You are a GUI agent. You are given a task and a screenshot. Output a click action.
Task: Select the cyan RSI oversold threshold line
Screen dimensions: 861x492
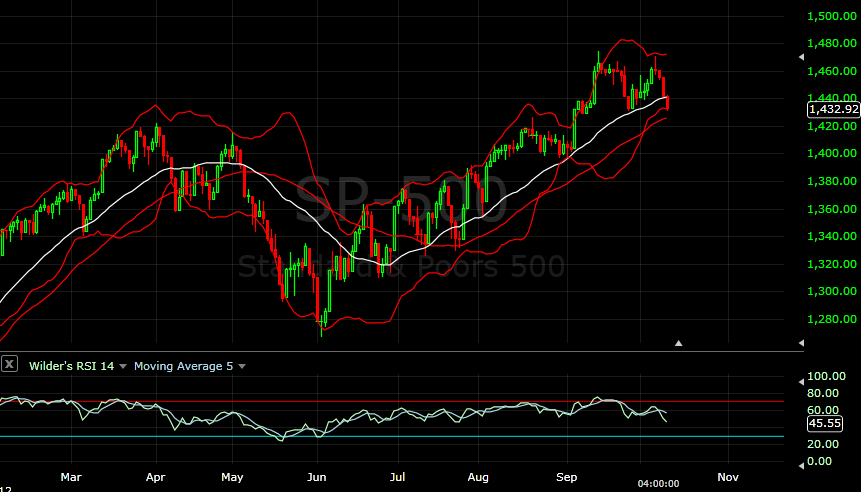pos(392,437)
